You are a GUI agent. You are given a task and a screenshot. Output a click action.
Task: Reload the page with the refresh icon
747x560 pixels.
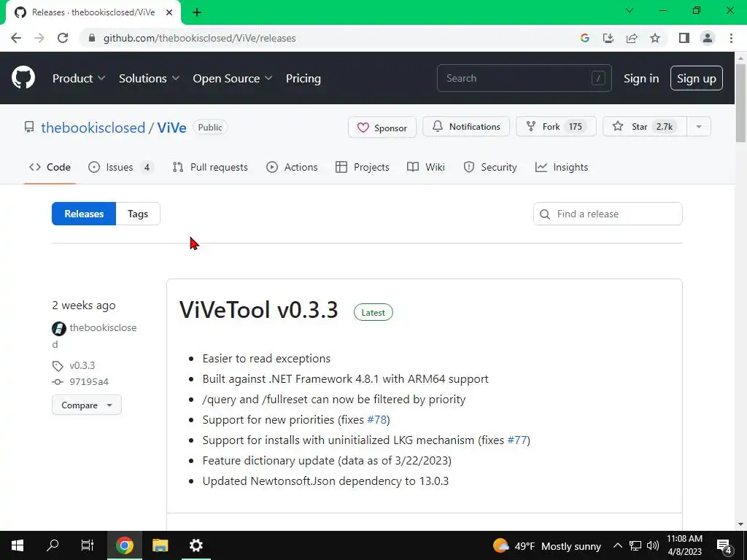pyautogui.click(x=63, y=38)
